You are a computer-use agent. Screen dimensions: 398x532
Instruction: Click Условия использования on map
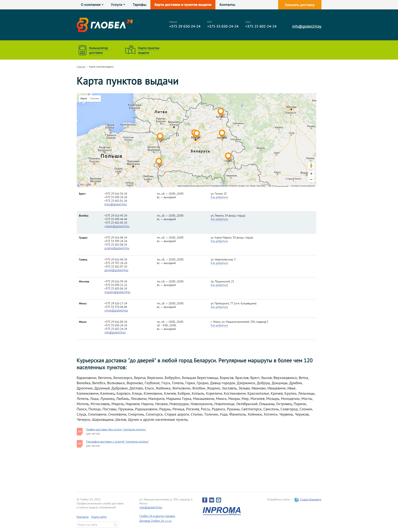tap(303, 186)
